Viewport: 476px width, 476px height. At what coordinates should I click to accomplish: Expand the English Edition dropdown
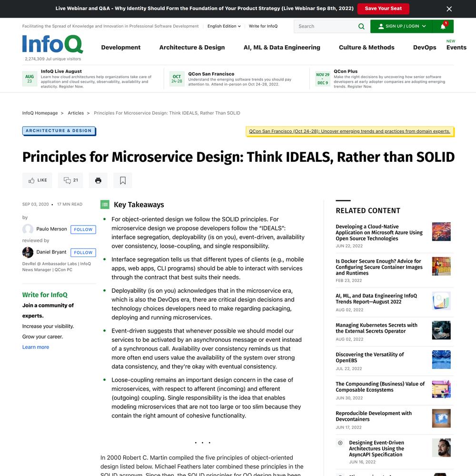[224, 26]
